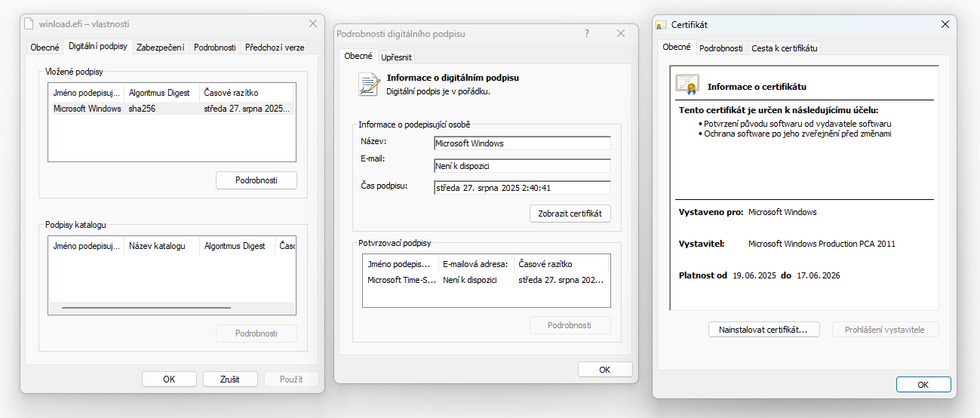Click Algoritmus Digest header in Vložené podpisy
The width and height of the screenshot is (980, 418).
tap(161, 93)
